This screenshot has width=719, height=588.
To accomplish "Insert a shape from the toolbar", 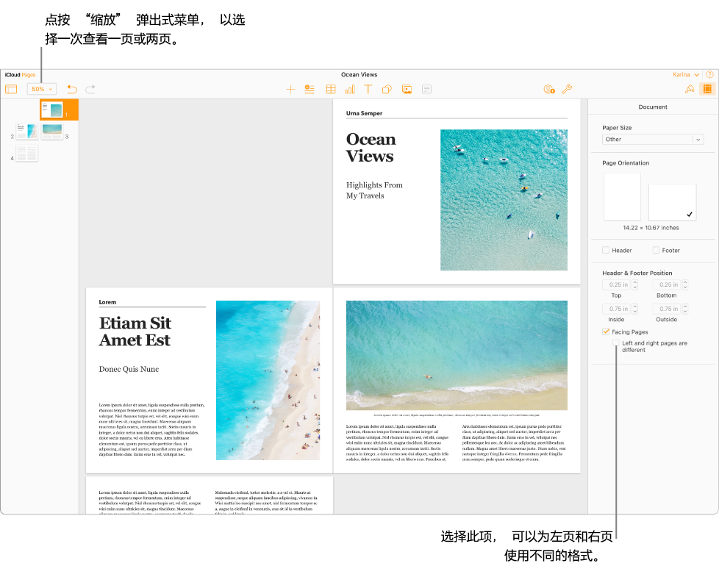I will click(387, 90).
